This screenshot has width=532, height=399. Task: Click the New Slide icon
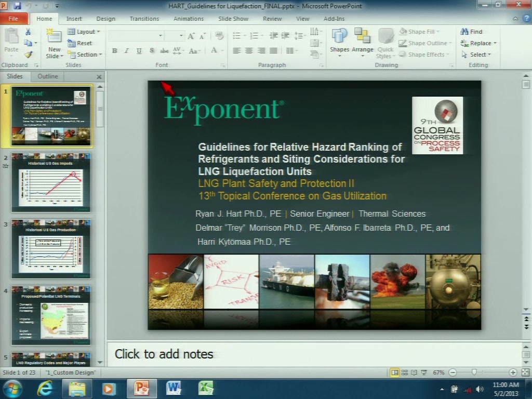[x=54, y=37]
